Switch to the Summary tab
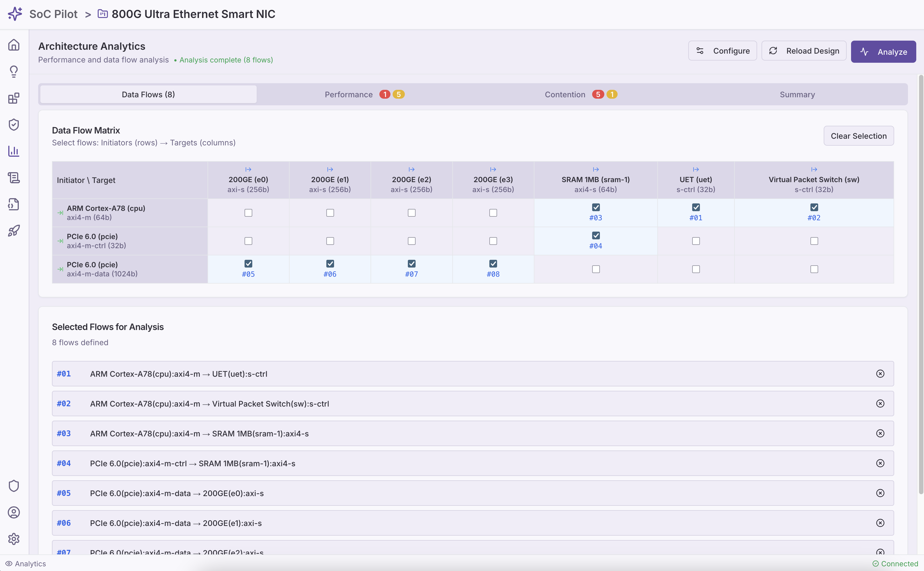 point(797,95)
